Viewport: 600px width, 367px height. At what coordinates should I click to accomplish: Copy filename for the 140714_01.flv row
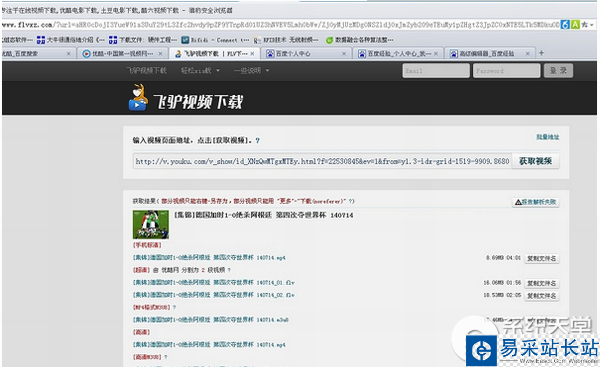coord(541,283)
